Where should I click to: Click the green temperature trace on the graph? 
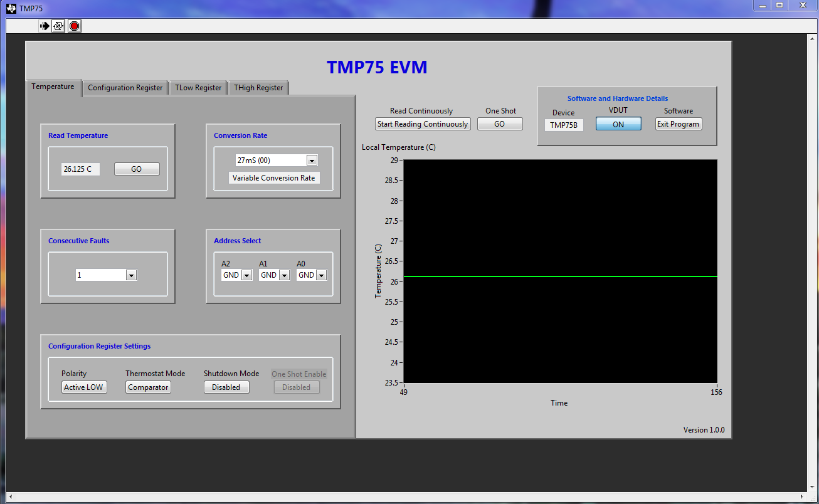click(x=560, y=276)
